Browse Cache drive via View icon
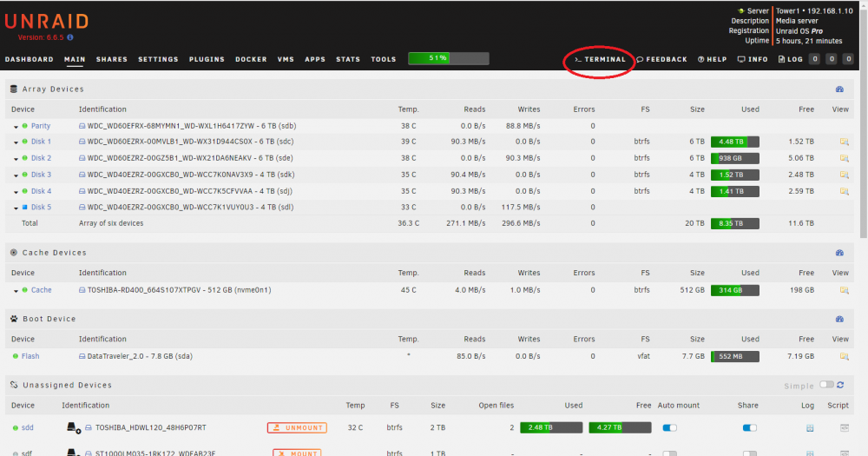 tap(845, 290)
